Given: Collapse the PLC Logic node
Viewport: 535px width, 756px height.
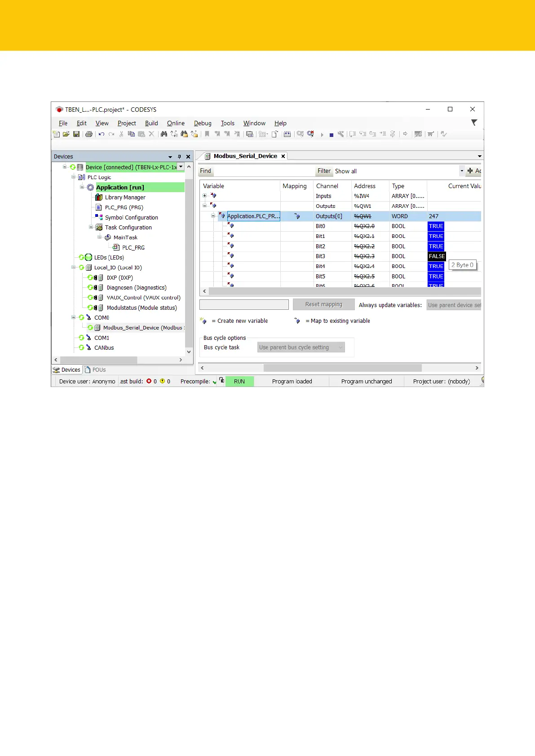Looking at the screenshot, I should (x=73, y=177).
